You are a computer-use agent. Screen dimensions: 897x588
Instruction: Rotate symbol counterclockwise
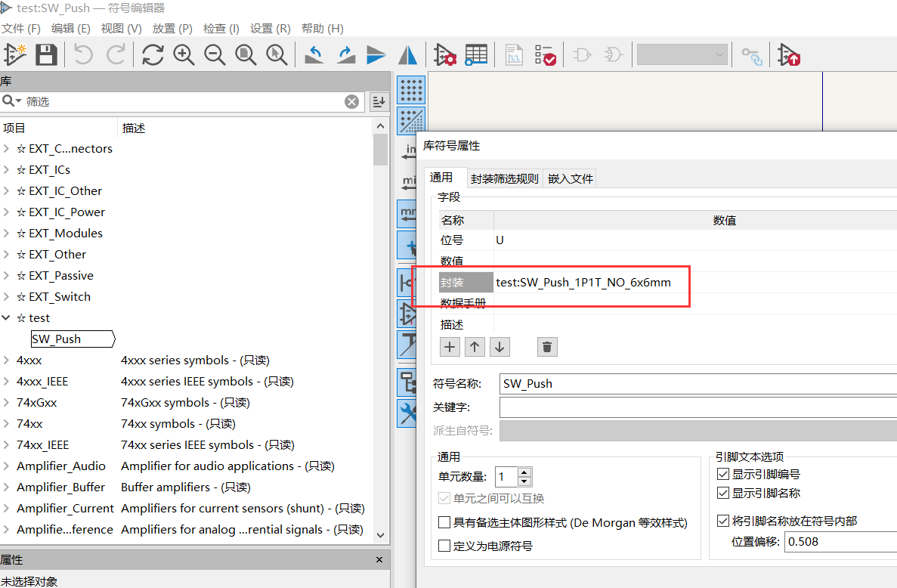[x=314, y=54]
